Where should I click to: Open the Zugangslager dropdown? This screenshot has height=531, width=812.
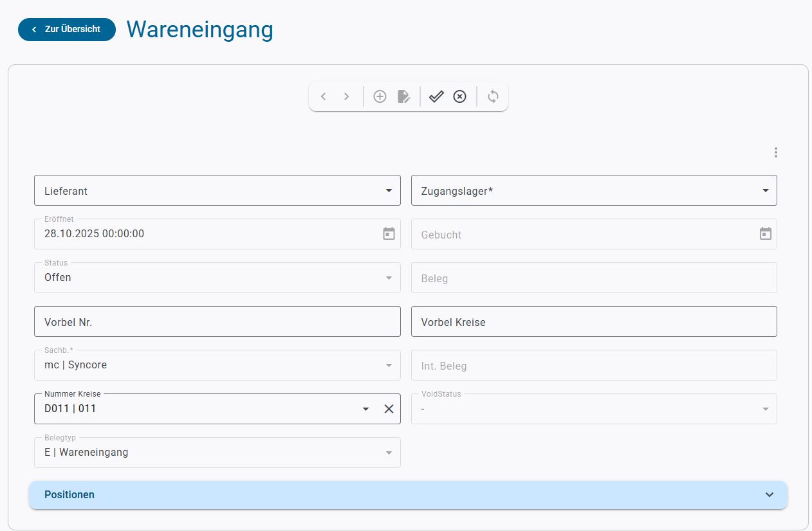(766, 190)
